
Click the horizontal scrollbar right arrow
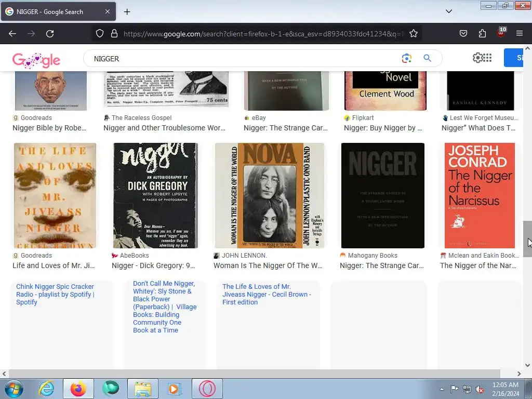click(519, 374)
